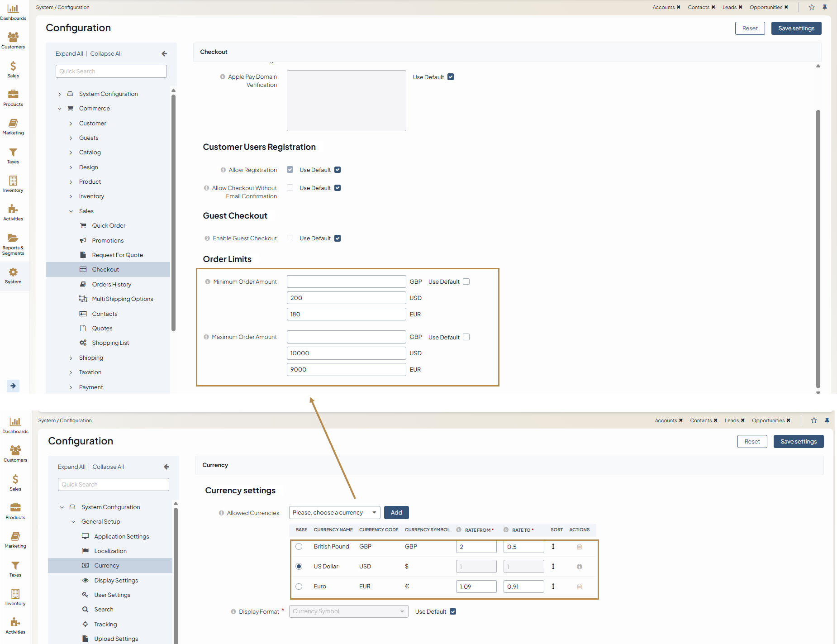Click the Add currency button
The width and height of the screenshot is (837, 644).
click(x=396, y=513)
